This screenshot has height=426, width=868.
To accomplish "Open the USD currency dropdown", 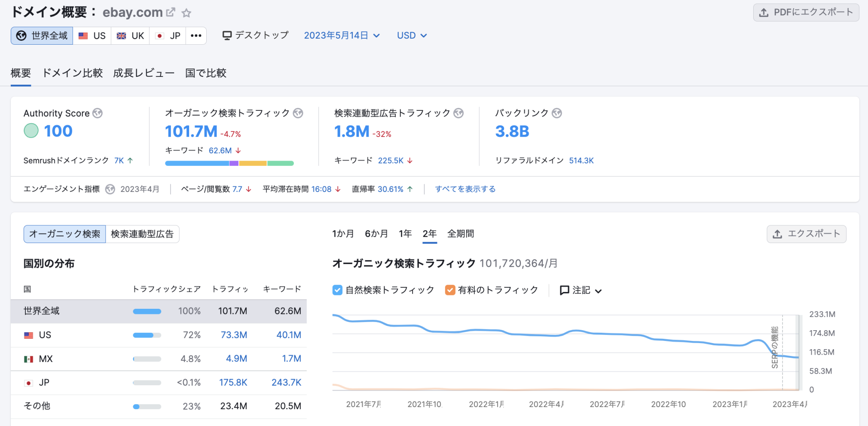I will point(411,35).
